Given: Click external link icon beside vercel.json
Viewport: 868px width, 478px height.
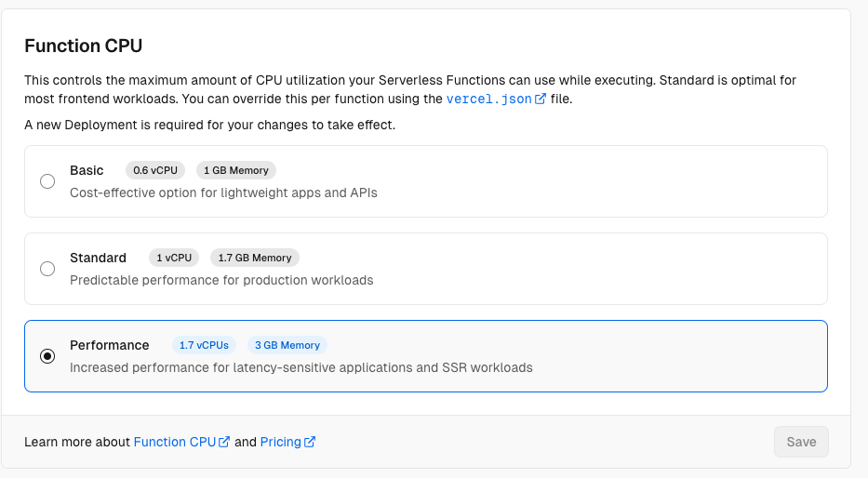Looking at the screenshot, I should [x=541, y=99].
